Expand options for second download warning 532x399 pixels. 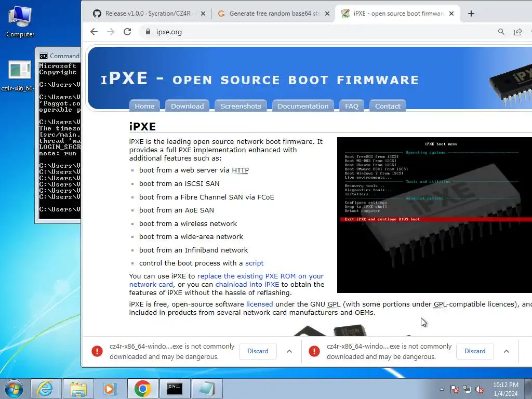point(507,351)
